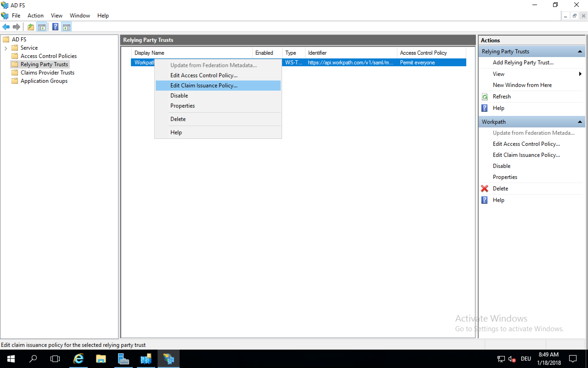
Task: Click Edit Access Control Policy in Actions pane
Action: click(x=526, y=144)
